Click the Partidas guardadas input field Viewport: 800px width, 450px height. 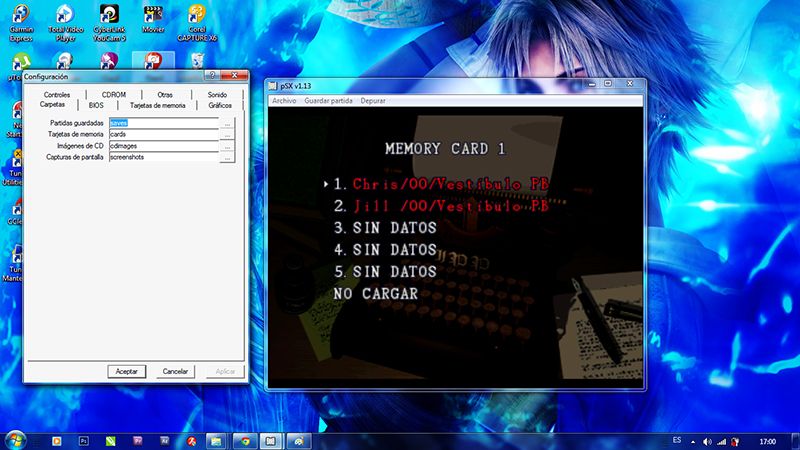click(x=164, y=123)
